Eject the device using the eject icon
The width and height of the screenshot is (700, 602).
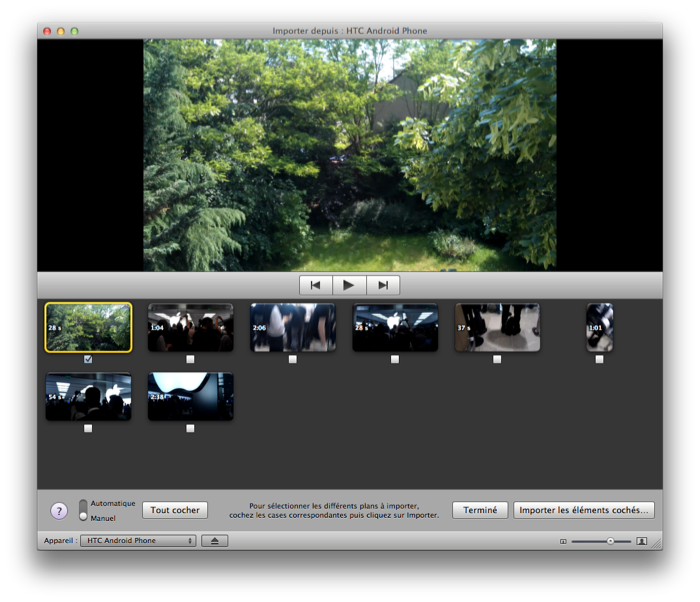(x=216, y=541)
